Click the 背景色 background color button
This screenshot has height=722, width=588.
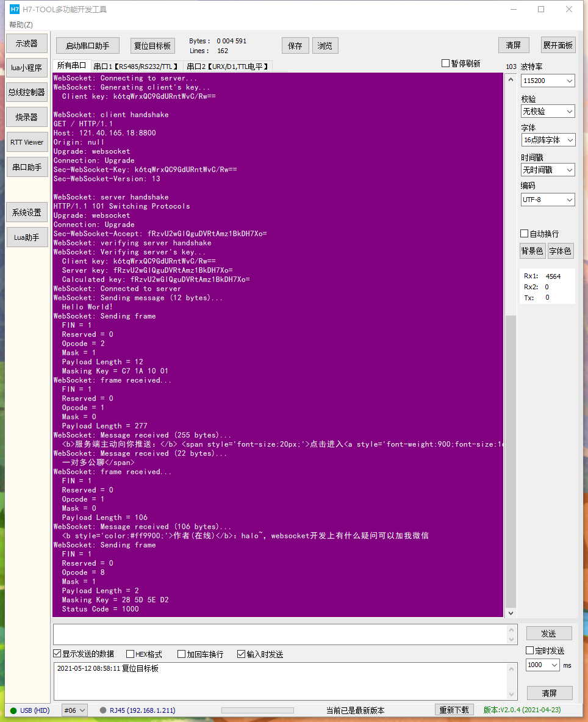click(x=532, y=250)
